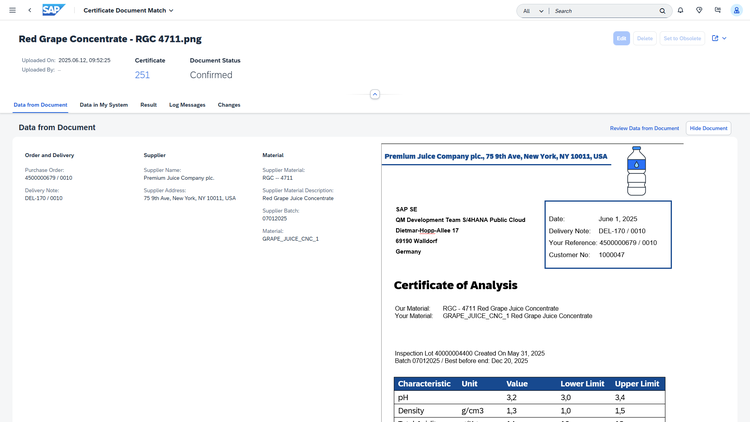Screen dimensions: 750x422
Task: Click supplier batch value 07012025
Action: point(275,219)
